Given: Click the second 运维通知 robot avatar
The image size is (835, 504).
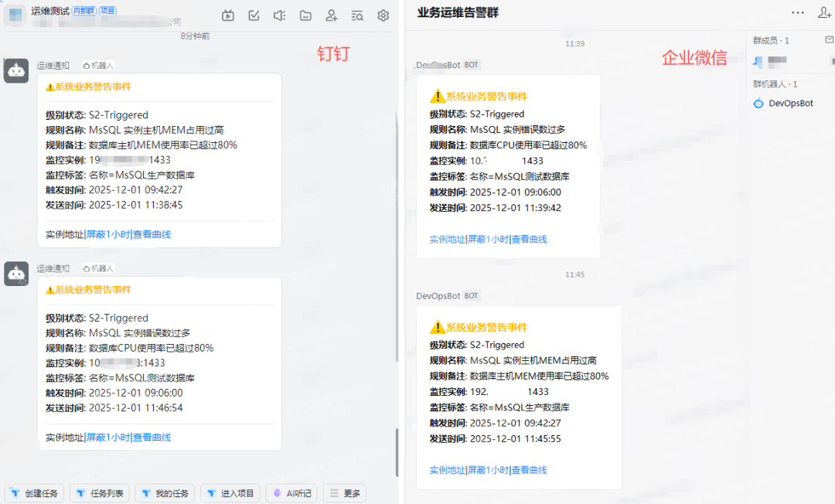Looking at the screenshot, I should pyautogui.click(x=16, y=274).
